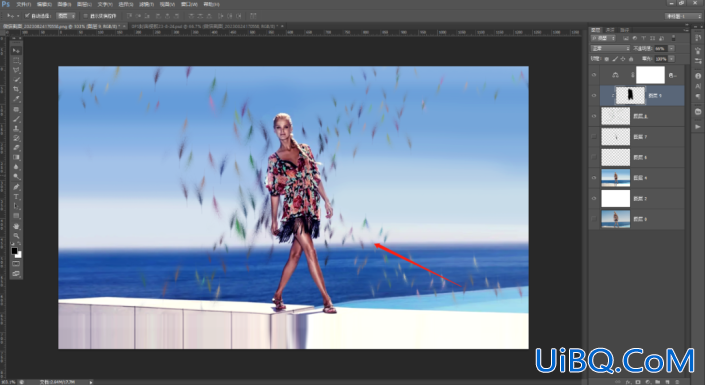Screen dimensions: 705x385
Task: Open the Info panel icon in right dock
Action: (x=698, y=76)
